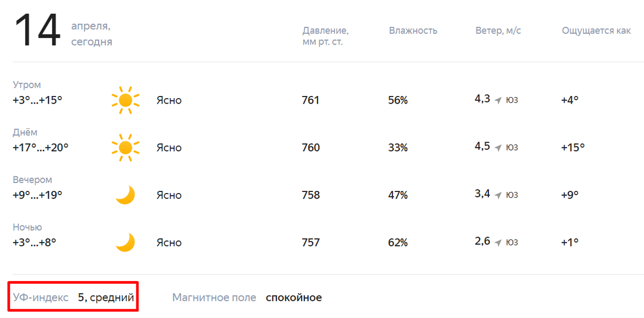644x318 pixels.
Task: Click the Утром temperature range +3°...+15°
Action: 38,100
